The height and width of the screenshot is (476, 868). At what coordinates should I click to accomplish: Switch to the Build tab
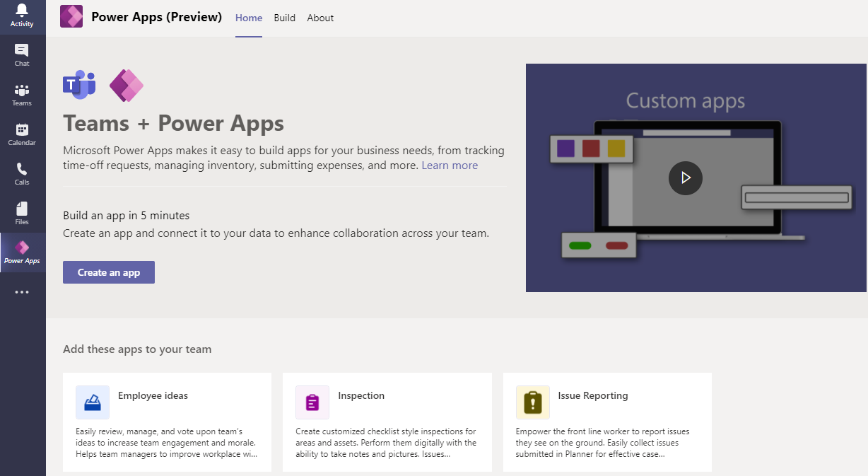(x=285, y=18)
